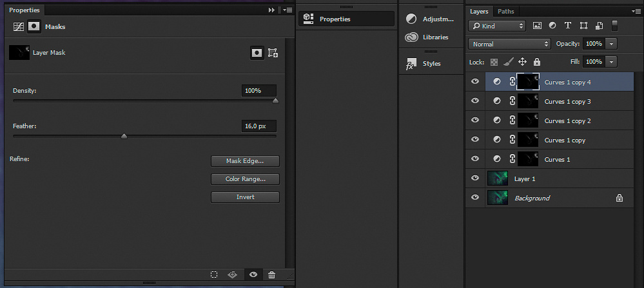Image resolution: width=644 pixels, height=288 pixels.
Task: Select the Curves 1 copy 4 mask thumbnail
Action: click(x=528, y=82)
